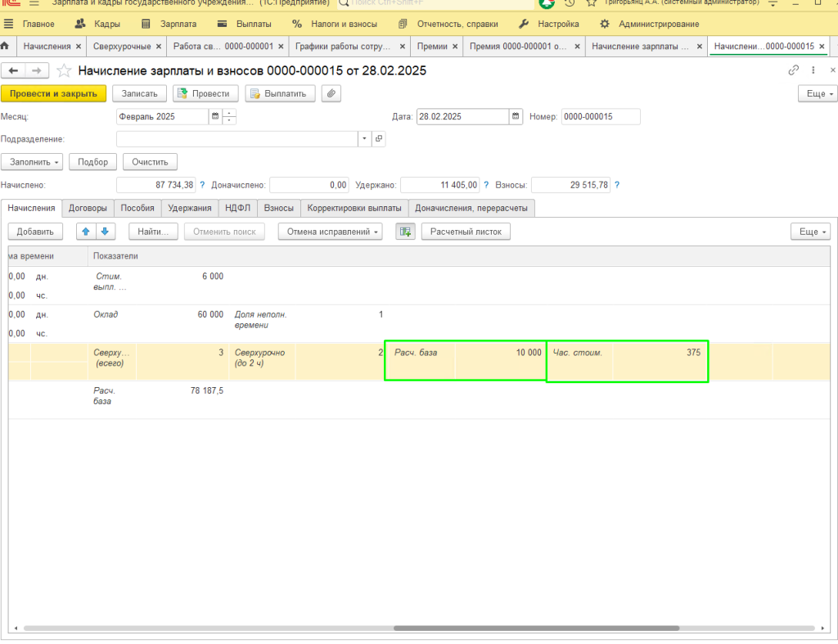
Task: Switch to the НДФЛ tab
Action: tap(238, 208)
